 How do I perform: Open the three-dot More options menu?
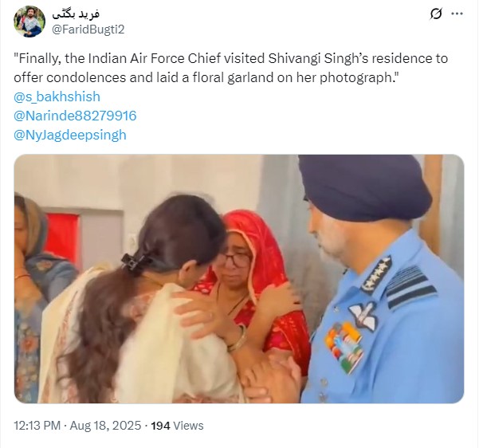(457, 14)
